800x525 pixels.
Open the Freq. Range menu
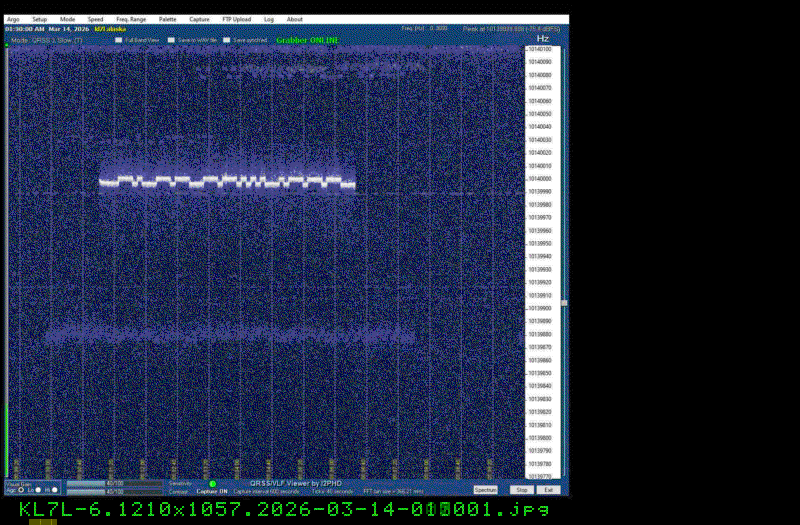click(131, 19)
